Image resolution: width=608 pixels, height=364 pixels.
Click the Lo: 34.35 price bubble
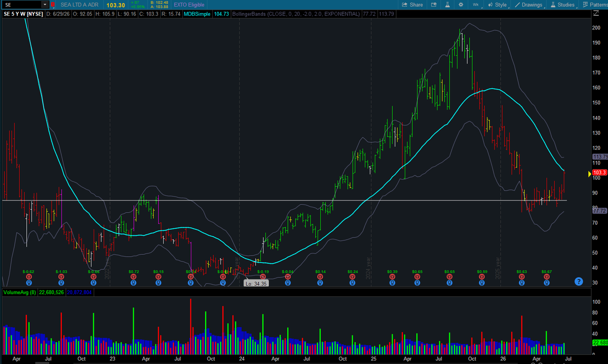tap(256, 284)
